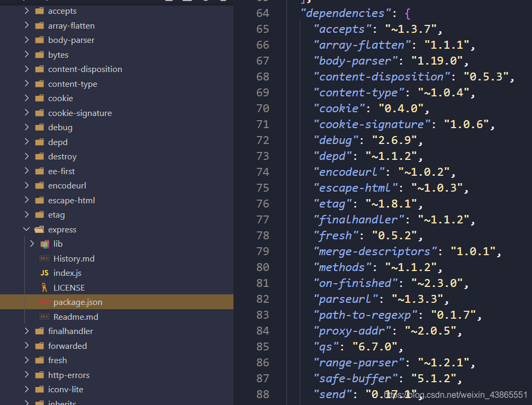The image size is (532, 405).
Task: Click the accepts folder icon
Action: coord(40,11)
